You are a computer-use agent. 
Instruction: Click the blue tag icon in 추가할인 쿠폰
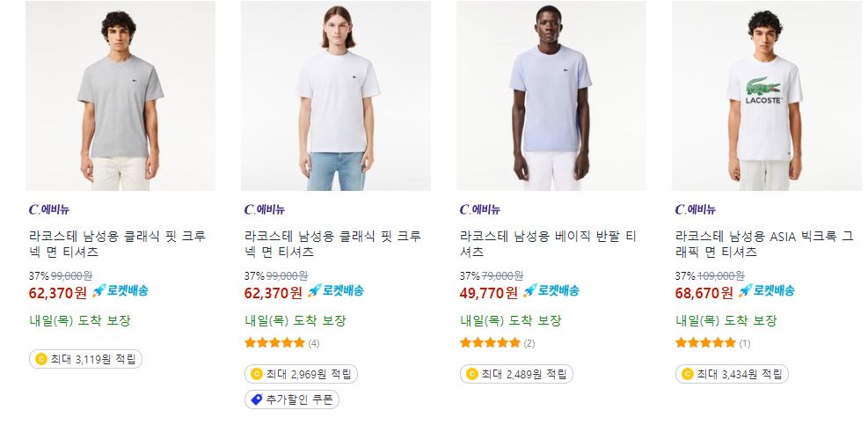(256, 399)
